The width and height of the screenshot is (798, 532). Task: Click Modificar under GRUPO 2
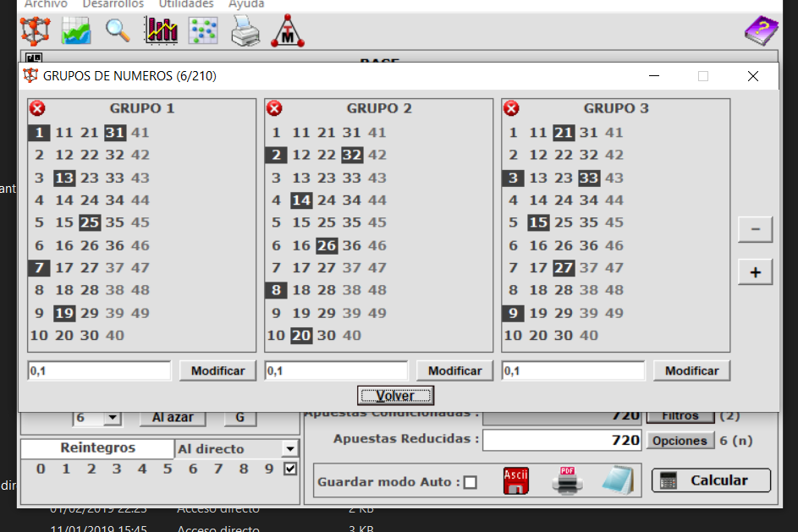click(455, 370)
